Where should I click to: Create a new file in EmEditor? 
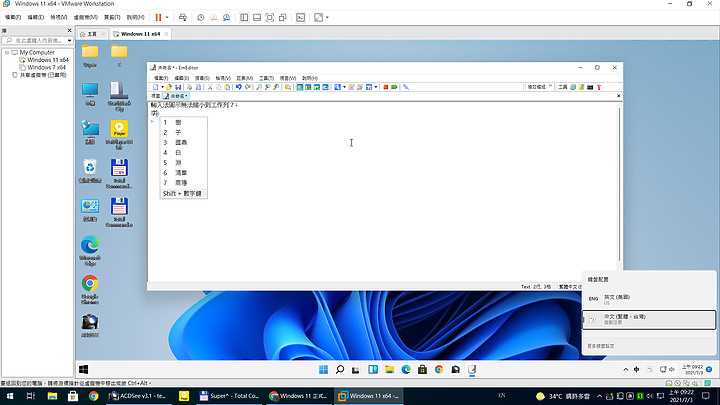(x=156, y=87)
